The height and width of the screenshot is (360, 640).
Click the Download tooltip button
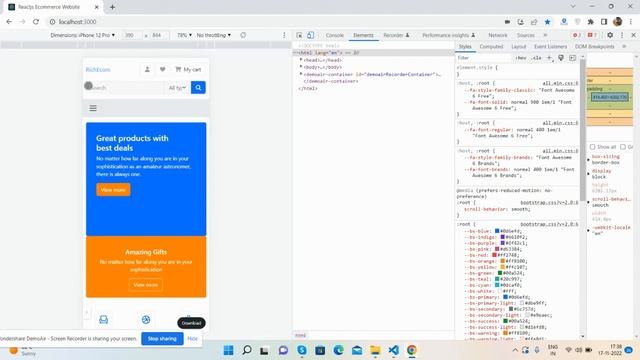[x=191, y=323]
